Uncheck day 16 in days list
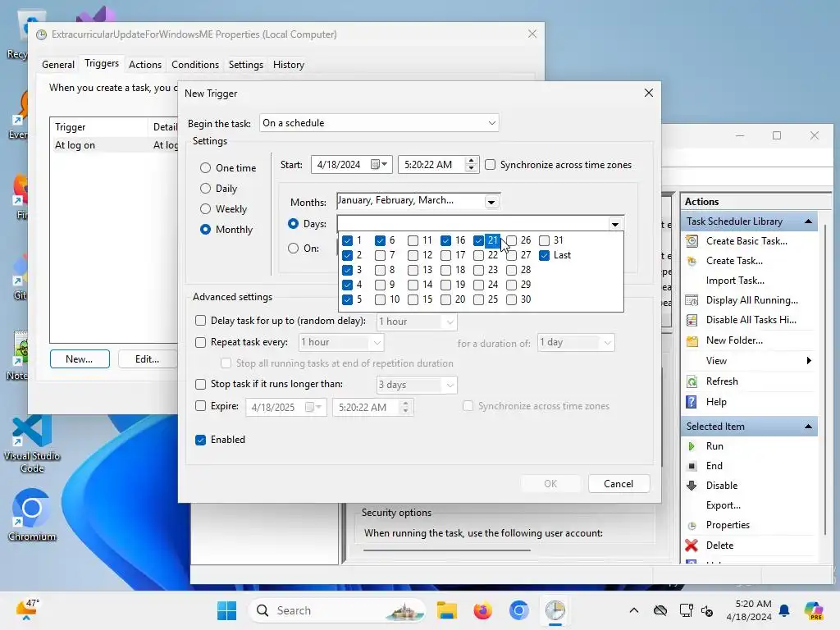The image size is (840, 630). pyautogui.click(x=445, y=240)
